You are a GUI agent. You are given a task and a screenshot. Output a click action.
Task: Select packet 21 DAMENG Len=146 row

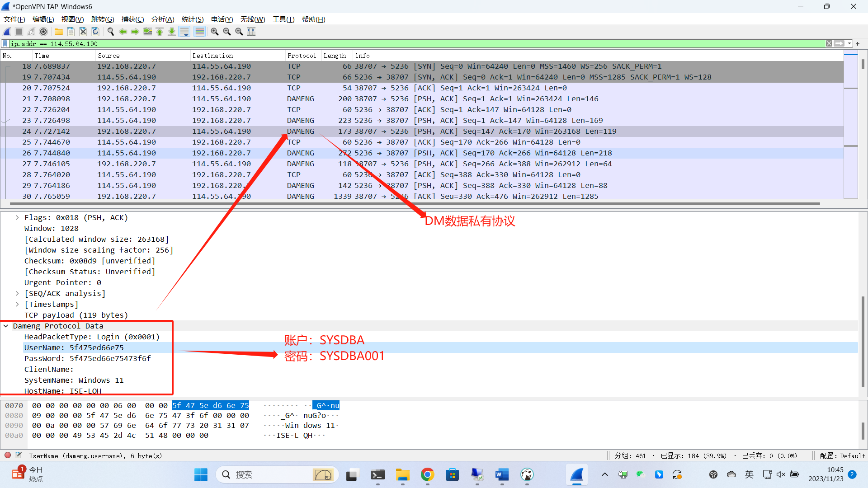click(422, 99)
